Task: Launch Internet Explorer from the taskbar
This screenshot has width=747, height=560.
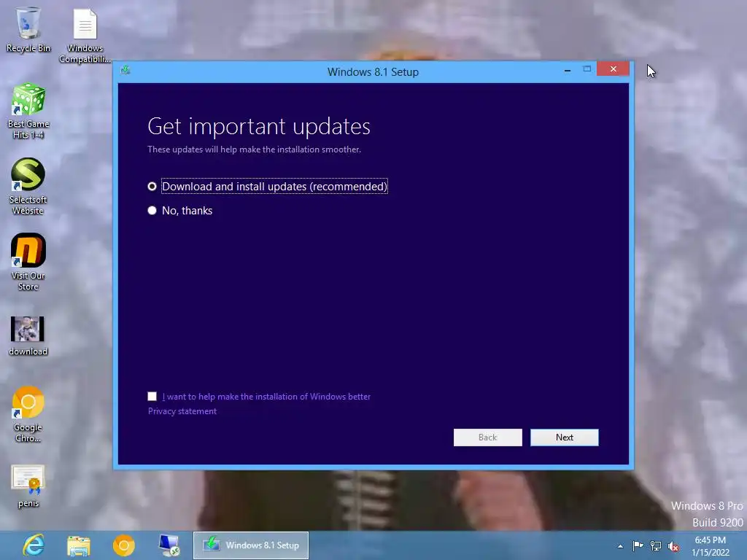Action: tap(34, 545)
